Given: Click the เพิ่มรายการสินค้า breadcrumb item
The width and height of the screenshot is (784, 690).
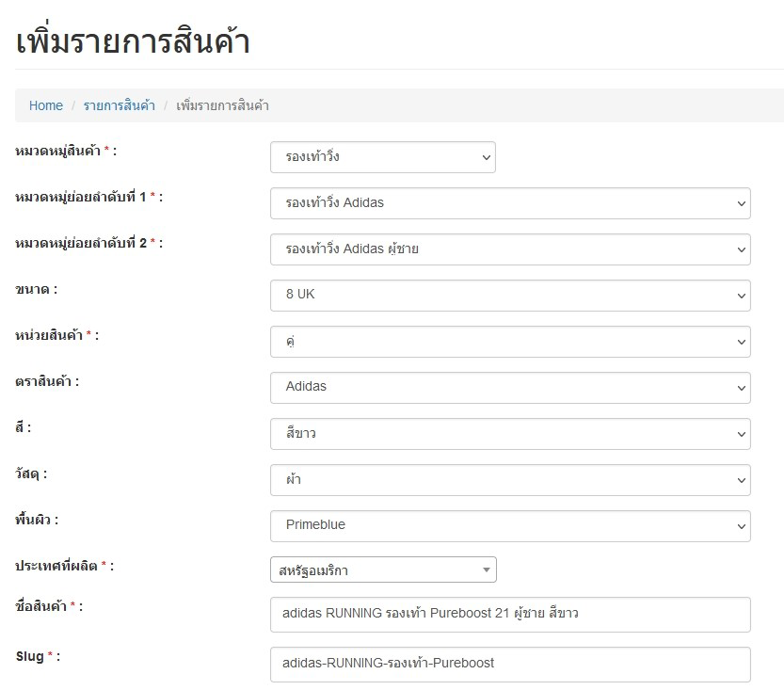Looking at the screenshot, I should 222,105.
